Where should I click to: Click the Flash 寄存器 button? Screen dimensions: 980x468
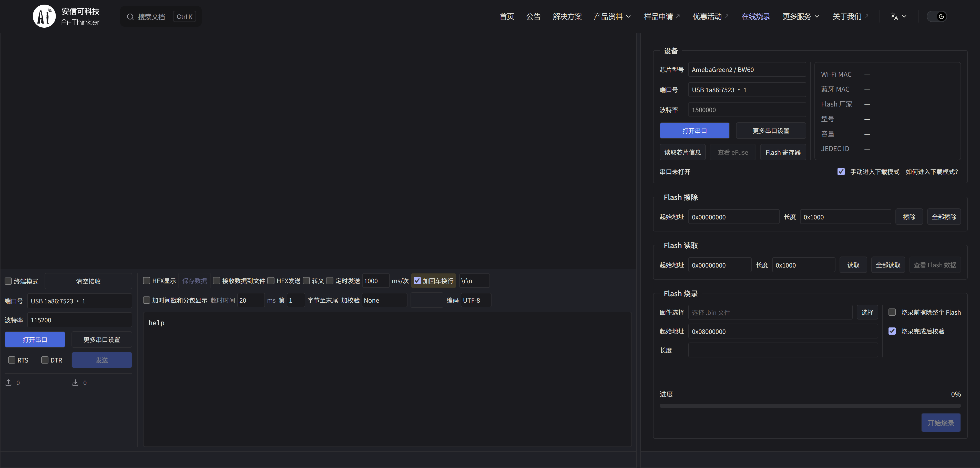[x=783, y=152]
